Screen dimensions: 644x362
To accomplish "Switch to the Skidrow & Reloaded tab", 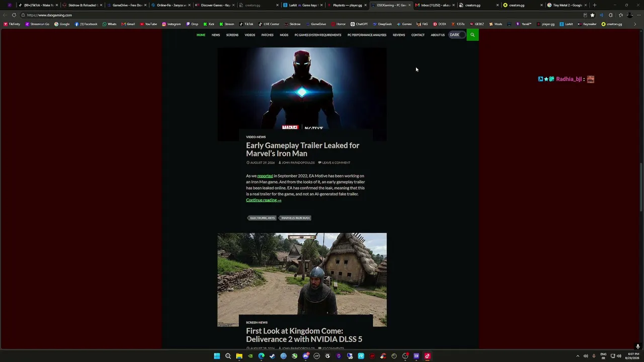I will pos(82,5).
